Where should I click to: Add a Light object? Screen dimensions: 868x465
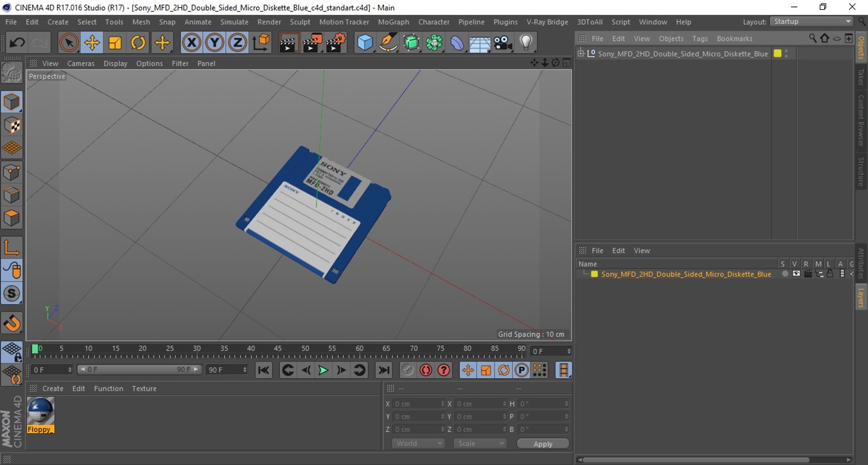(526, 43)
